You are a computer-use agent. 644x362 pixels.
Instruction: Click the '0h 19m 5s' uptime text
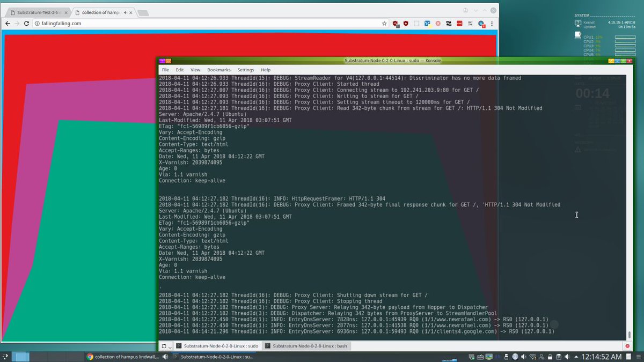pos(627,26)
